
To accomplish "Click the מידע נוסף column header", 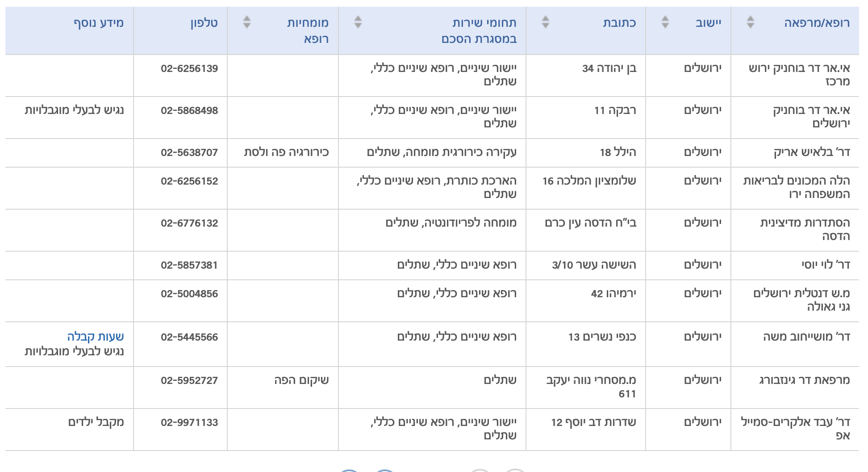I will coord(99,23).
